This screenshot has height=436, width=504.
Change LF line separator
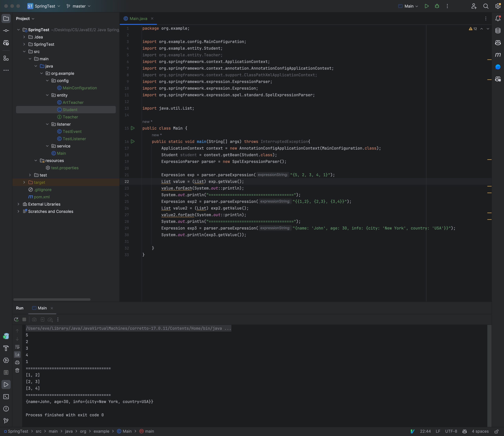(438, 431)
